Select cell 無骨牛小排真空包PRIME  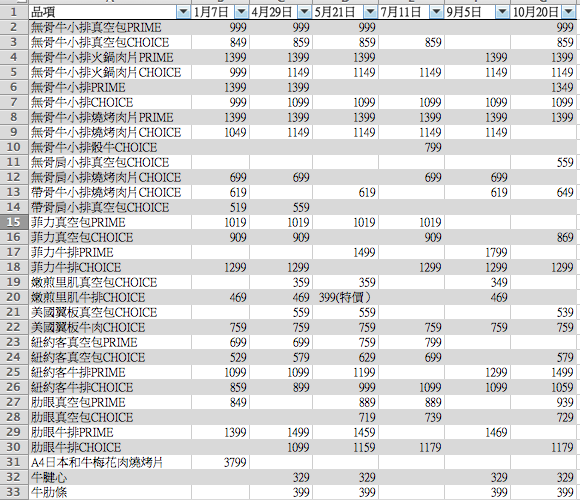(x=110, y=27)
